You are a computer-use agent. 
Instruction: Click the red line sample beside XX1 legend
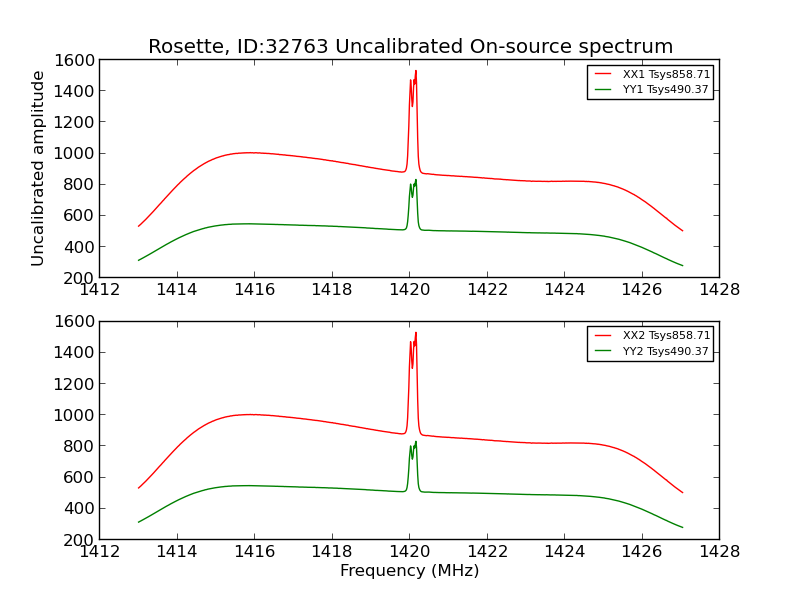point(603,74)
